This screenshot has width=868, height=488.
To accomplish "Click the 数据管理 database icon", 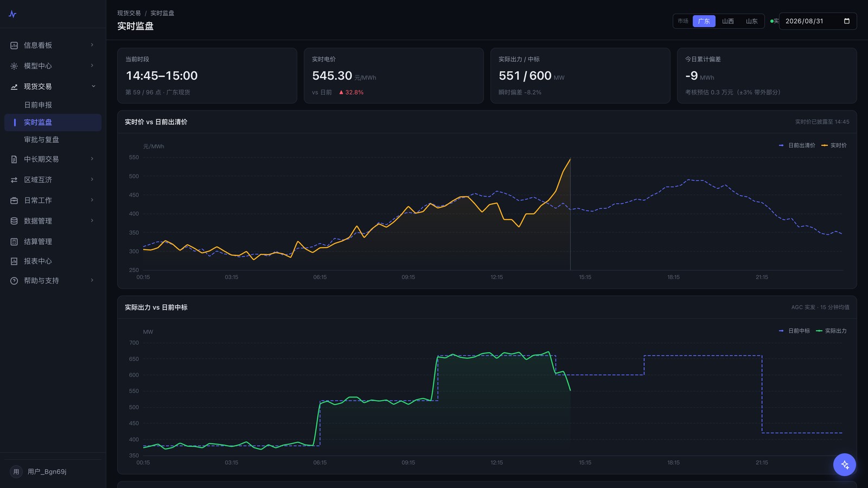I will click(14, 221).
